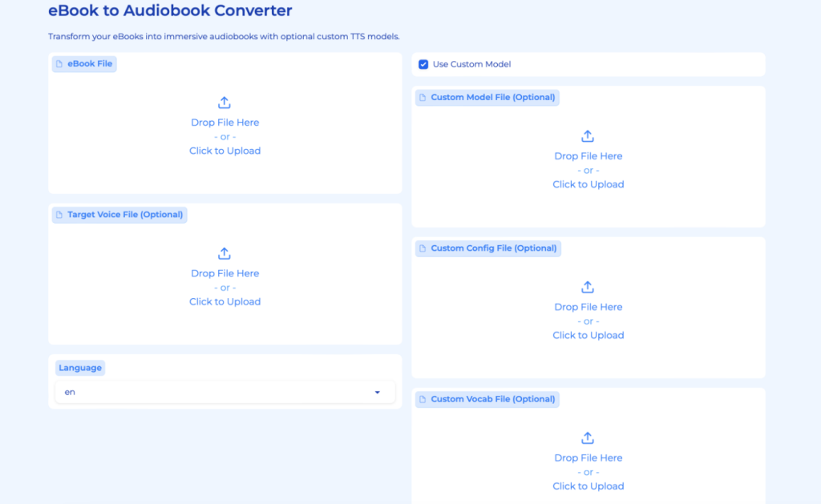
Task: Click 'Click to Upload' for Custom Config File
Action: coord(588,336)
